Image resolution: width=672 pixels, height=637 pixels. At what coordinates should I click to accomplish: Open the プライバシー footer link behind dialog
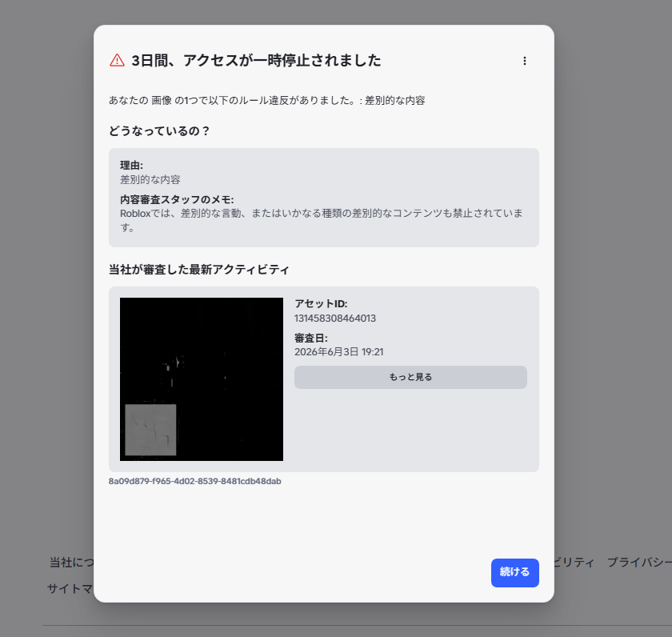point(639,563)
